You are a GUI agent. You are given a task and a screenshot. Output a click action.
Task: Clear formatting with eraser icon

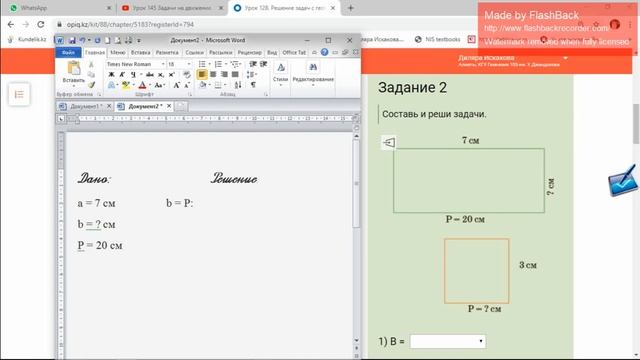(187, 75)
